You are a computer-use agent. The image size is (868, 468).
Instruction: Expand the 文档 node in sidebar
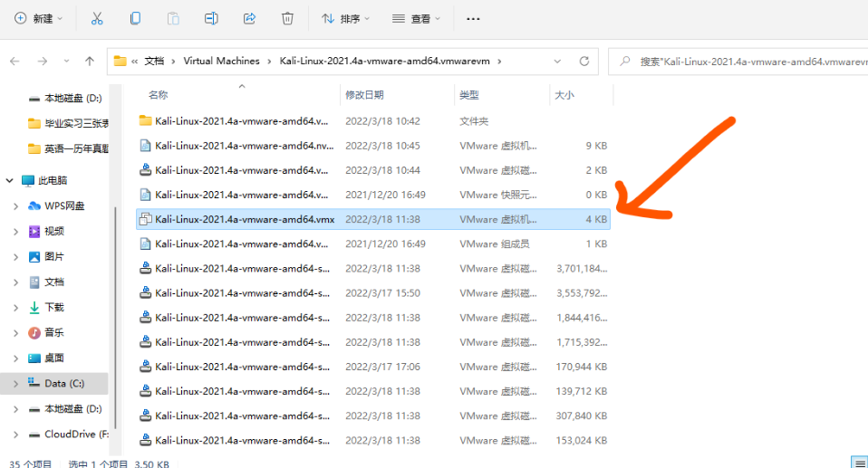click(15, 282)
